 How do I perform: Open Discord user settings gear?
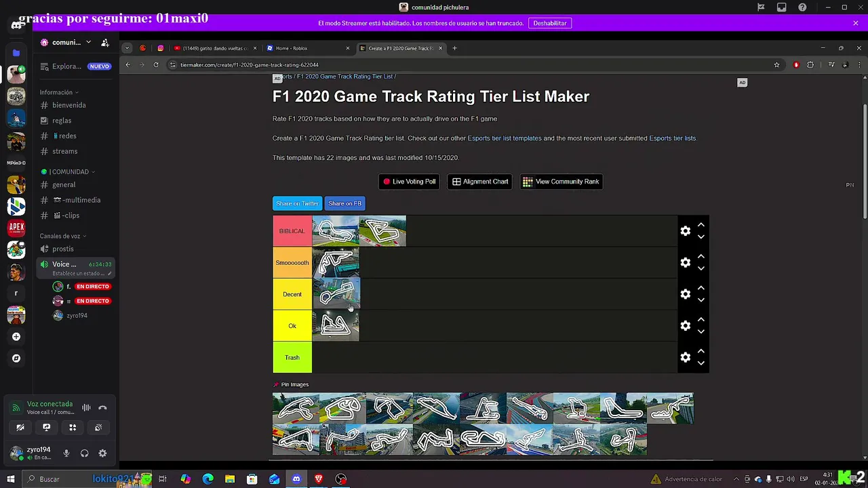(102, 453)
